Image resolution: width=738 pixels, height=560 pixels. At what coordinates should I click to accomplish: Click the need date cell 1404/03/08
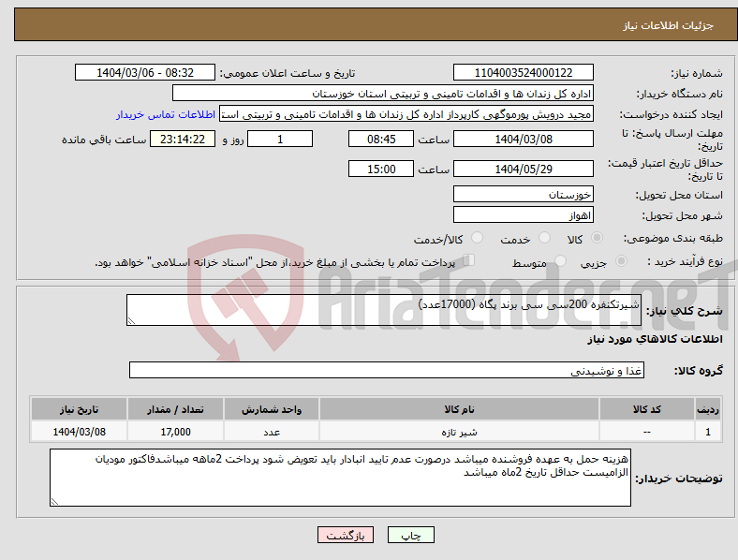pyautogui.click(x=79, y=432)
